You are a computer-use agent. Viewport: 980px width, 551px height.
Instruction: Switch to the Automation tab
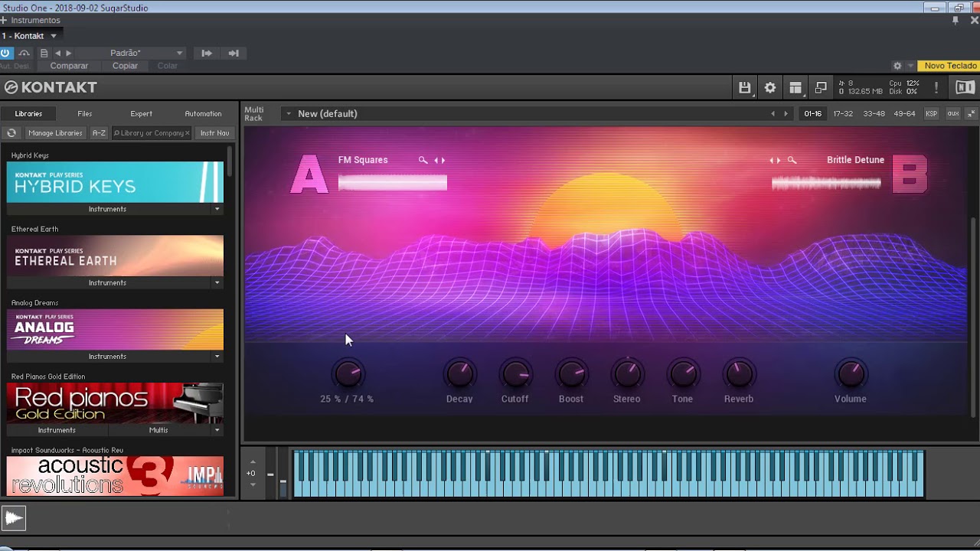pos(203,114)
